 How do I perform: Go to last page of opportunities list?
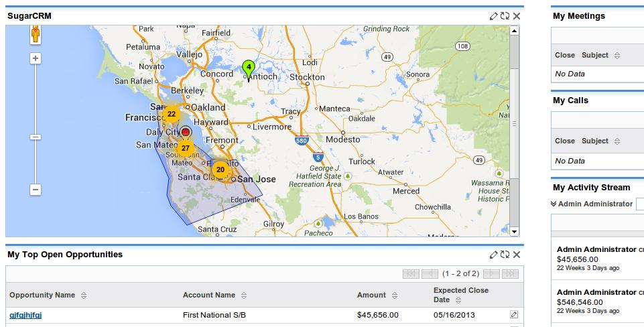pyautogui.click(x=511, y=274)
